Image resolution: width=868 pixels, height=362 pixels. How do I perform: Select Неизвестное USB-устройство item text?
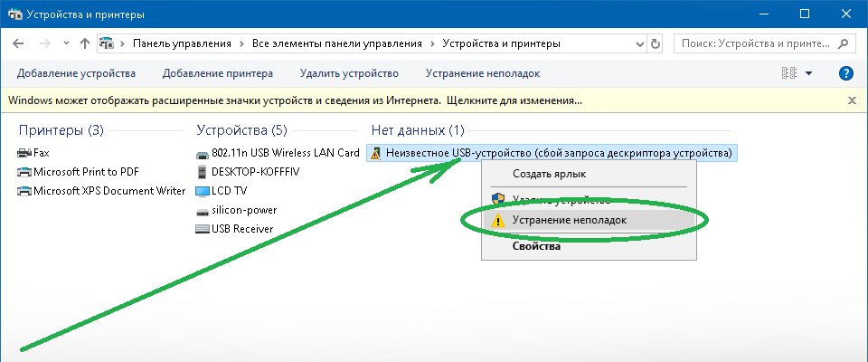click(x=559, y=153)
